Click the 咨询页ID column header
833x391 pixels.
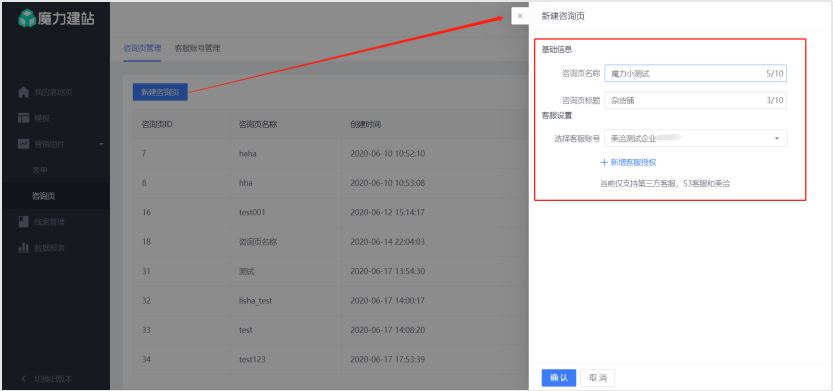click(157, 125)
